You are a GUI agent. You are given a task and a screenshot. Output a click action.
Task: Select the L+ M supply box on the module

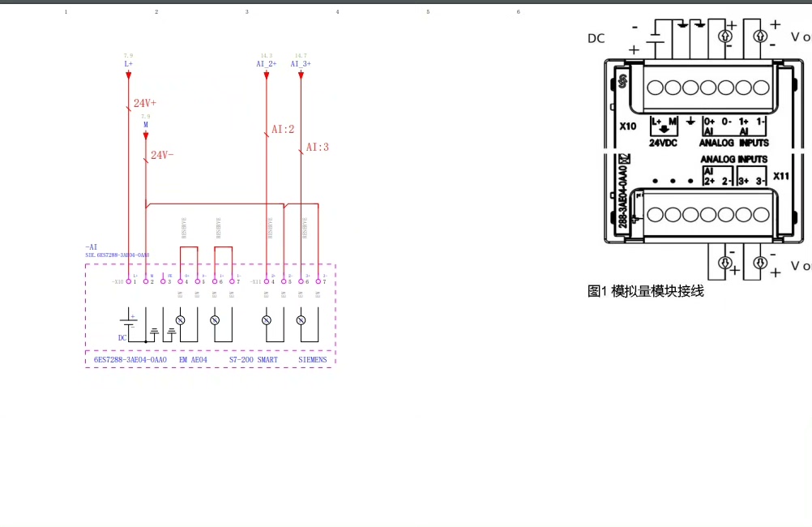664,126
